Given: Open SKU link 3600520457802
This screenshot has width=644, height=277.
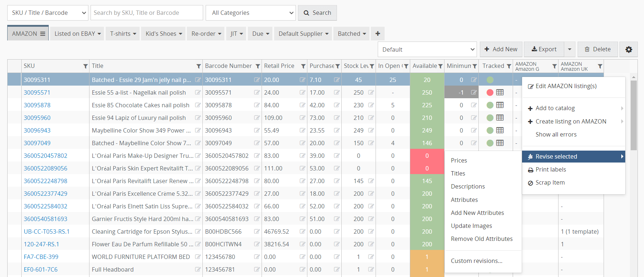Looking at the screenshot, I should 45,156.
